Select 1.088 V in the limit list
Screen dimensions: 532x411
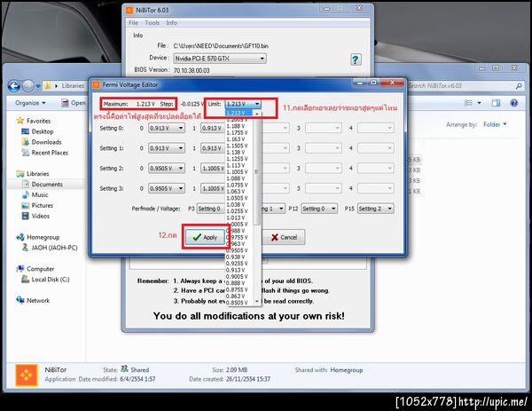[239, 178]
